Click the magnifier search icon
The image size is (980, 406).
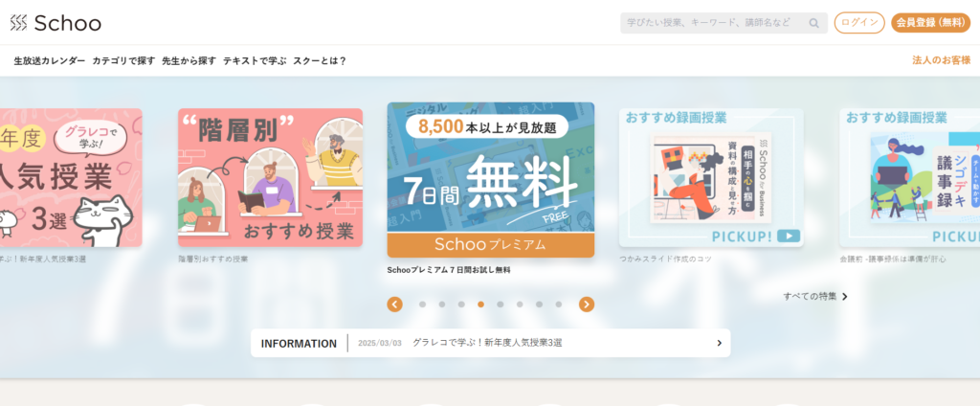click(814, 23)
